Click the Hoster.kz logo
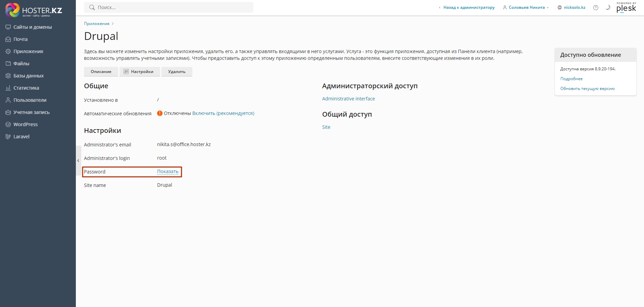The width and height of the screenshot is (644, 307). (34, 10)
